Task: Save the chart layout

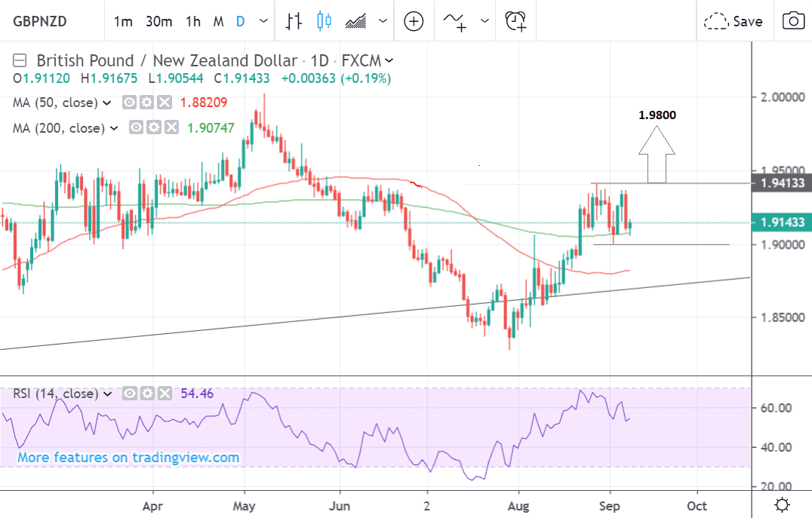Action: point(734,21)
